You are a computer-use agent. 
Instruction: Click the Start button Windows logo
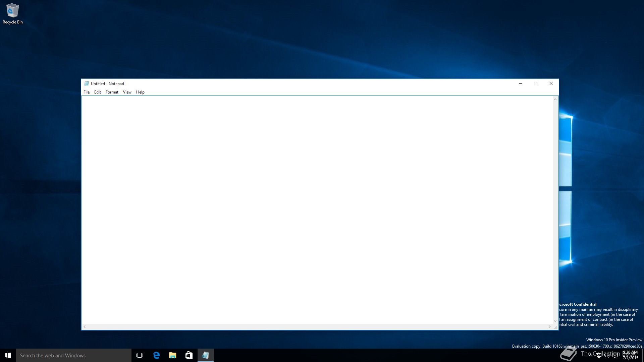click(8, 355)
